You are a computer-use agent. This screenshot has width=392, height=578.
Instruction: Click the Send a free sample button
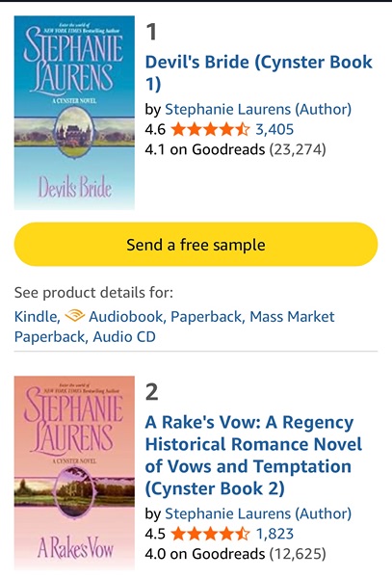tap(196, 245)
